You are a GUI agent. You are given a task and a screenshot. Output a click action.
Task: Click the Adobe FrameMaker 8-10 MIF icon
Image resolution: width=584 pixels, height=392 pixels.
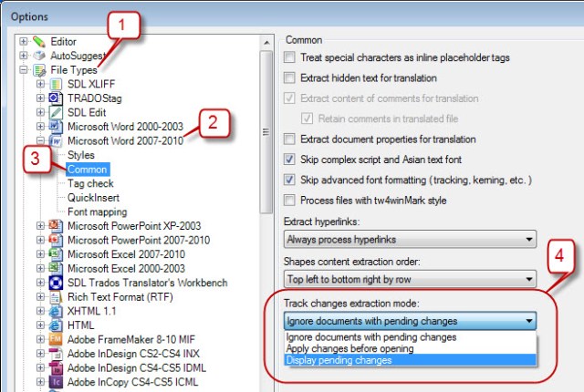coord(54,338)
